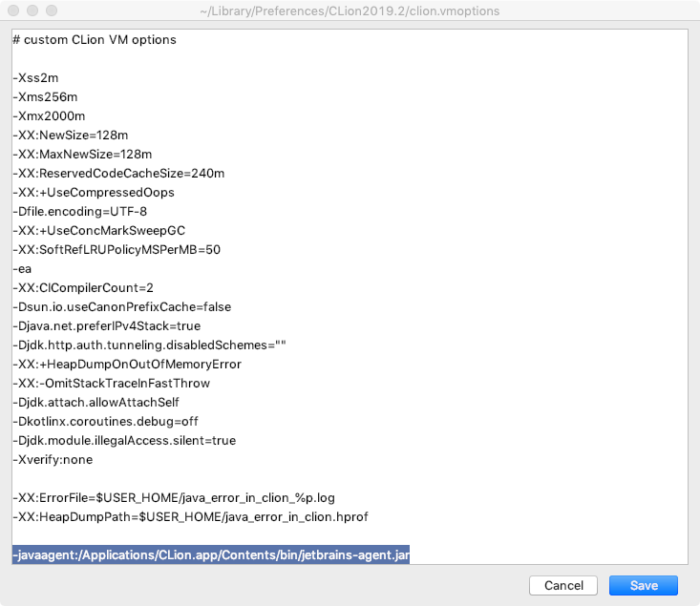Click the -XX:+UseCompressedOops line

pyautogui.click(x=94, y=193)
